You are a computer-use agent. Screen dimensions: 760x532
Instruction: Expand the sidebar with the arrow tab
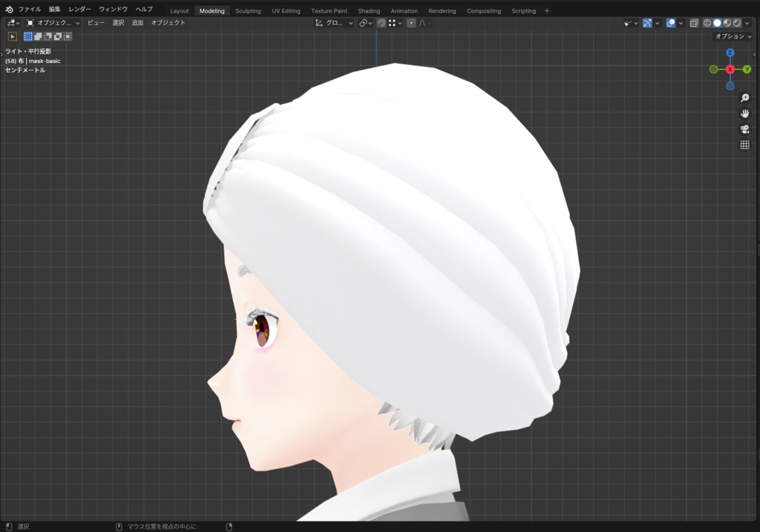click(755, 54)
